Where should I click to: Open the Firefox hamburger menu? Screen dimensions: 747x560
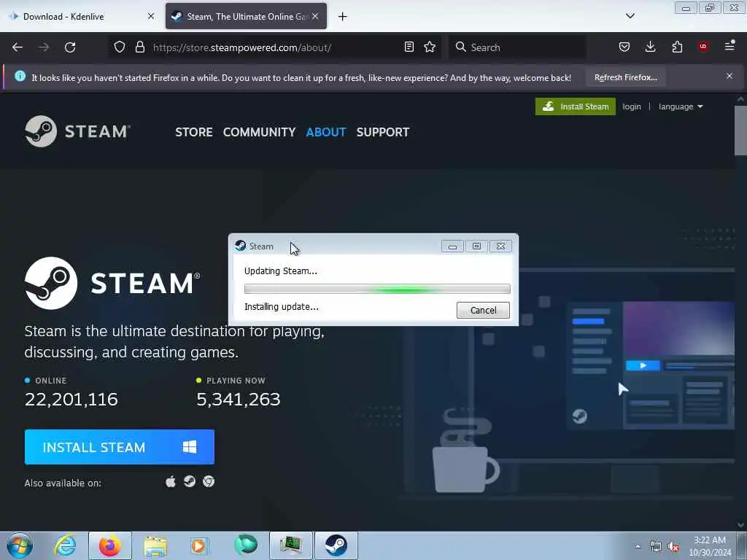729,46
